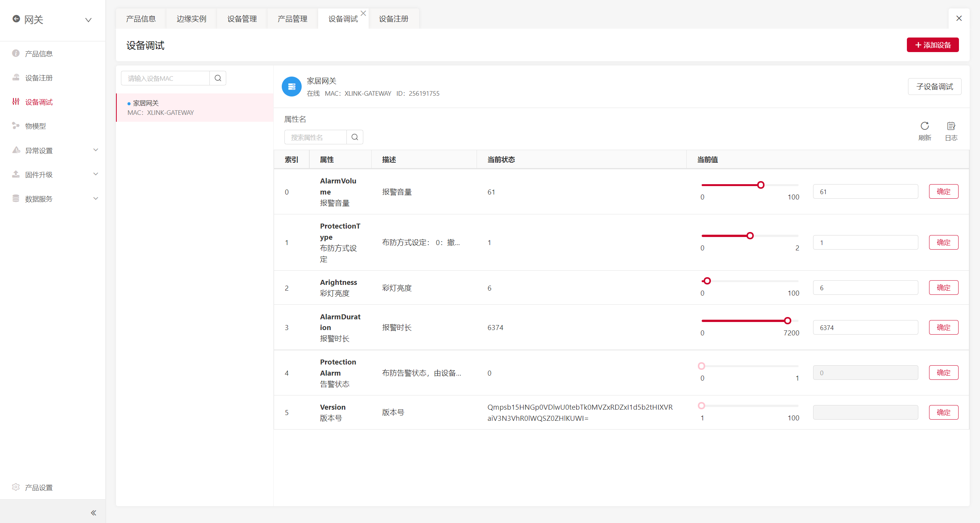Image resolution: width=980 pixels, height=523 pixels.
Task: Click the attribute name search magnifier icon
Action: 355,137
